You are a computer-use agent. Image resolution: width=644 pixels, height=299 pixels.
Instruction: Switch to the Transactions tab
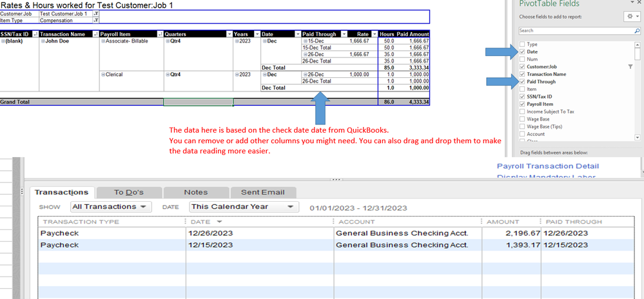62,192
